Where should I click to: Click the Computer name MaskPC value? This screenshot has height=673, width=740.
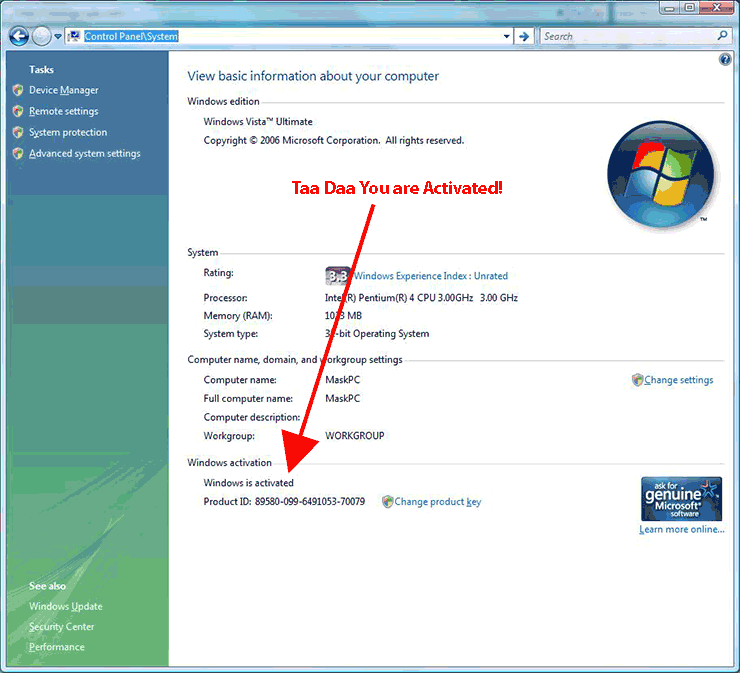click(343, 380)
